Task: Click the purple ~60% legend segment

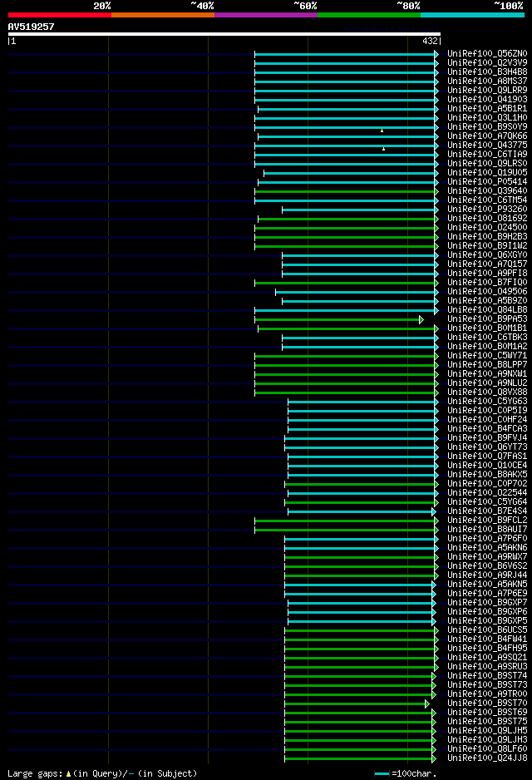Action: click(266, 15)
